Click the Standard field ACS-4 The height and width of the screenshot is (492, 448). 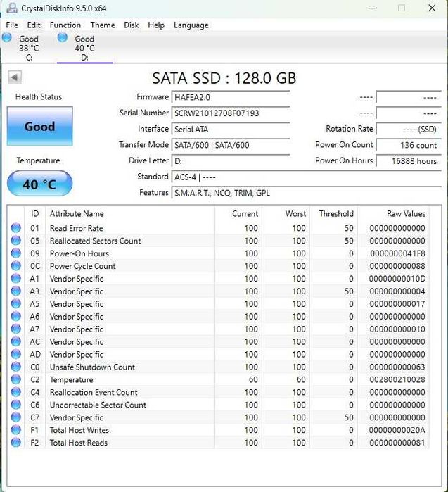click(x=307, y=177)
